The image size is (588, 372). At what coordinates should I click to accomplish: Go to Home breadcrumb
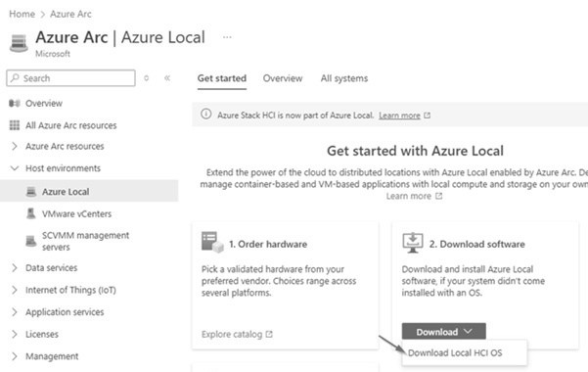(22, 14)
